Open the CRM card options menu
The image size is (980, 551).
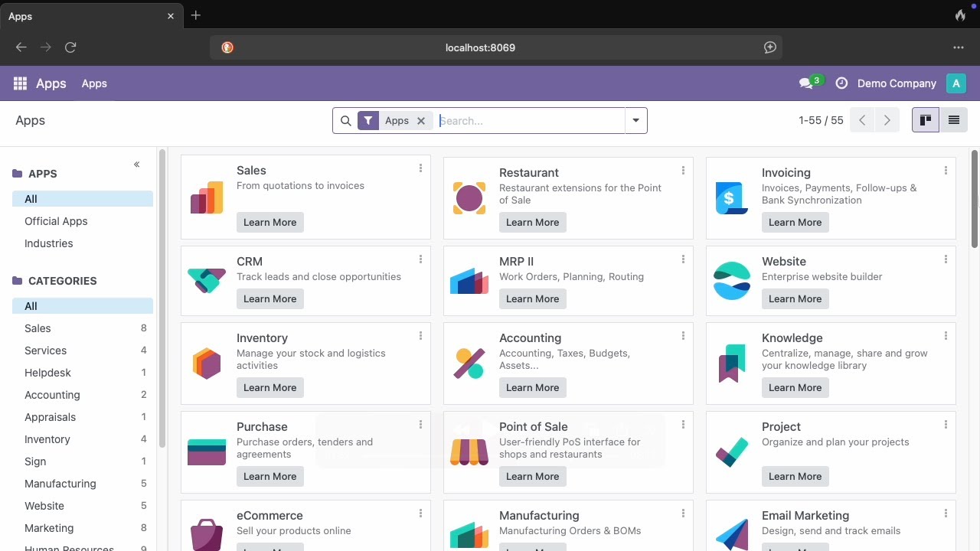[420, 259]
